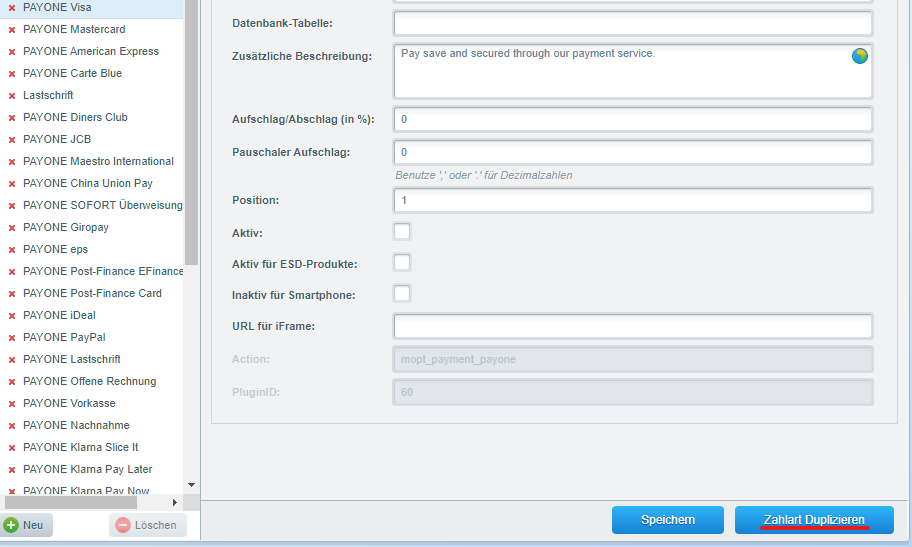Image resolution: width=912 pixels, height=547 pixels.
Task: Click red x icon beside PAYONE JCB
Action: click(x=12, y=140)
